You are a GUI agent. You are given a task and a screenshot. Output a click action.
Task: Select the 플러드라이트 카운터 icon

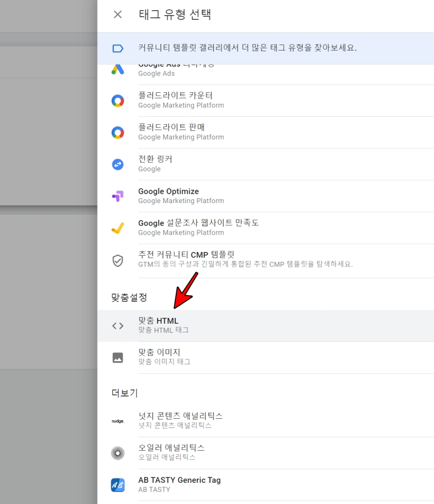pos(118,100)
